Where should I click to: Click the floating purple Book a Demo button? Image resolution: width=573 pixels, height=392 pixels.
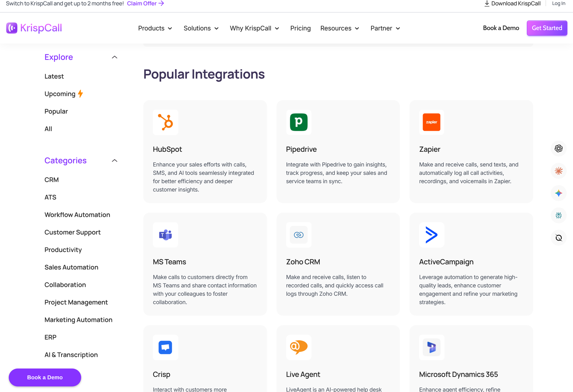coord(45,377)
